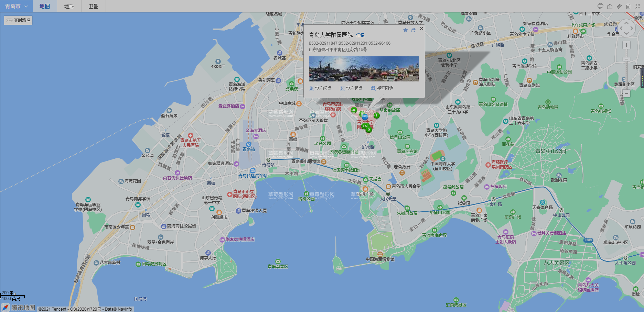Click the 中山公园 metro station marker

point(561,210)
